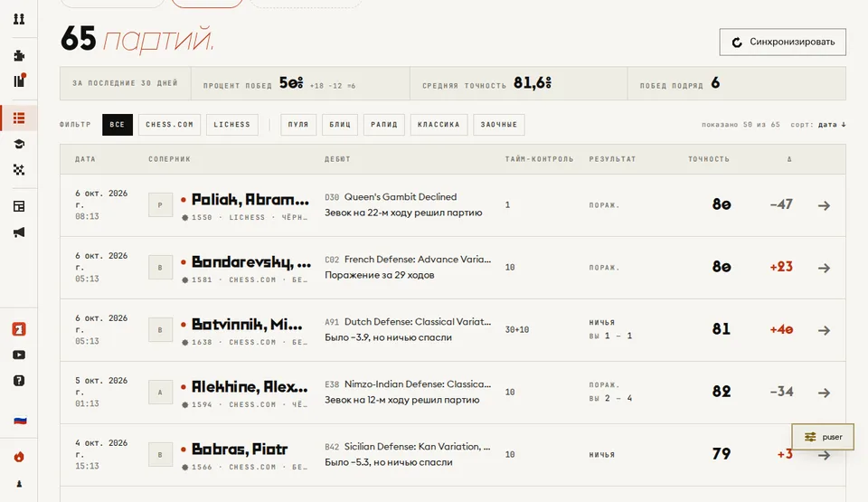Click 'ВЫ 2 – 4' score in Alekhine row

pyautogui.click(x=610, y=398)
